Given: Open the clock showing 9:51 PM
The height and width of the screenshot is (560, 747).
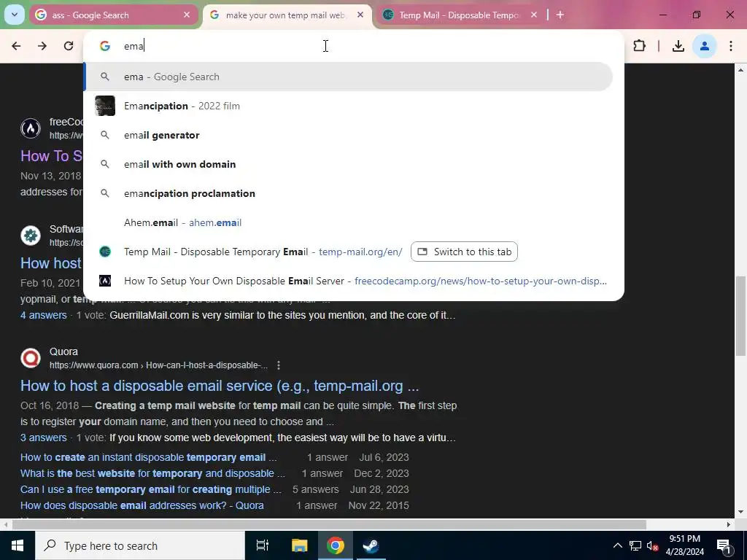Looking at the screenshot, I should tap(685, 545).
